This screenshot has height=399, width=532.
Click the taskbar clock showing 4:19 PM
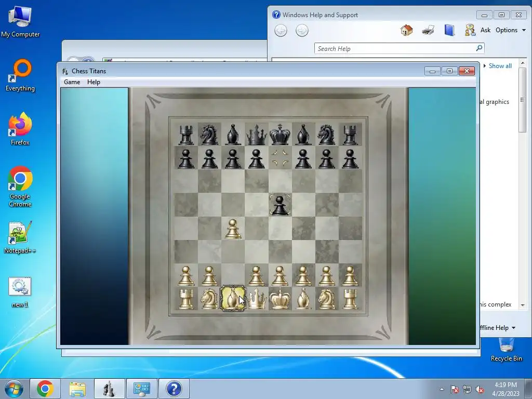(506, 389)
